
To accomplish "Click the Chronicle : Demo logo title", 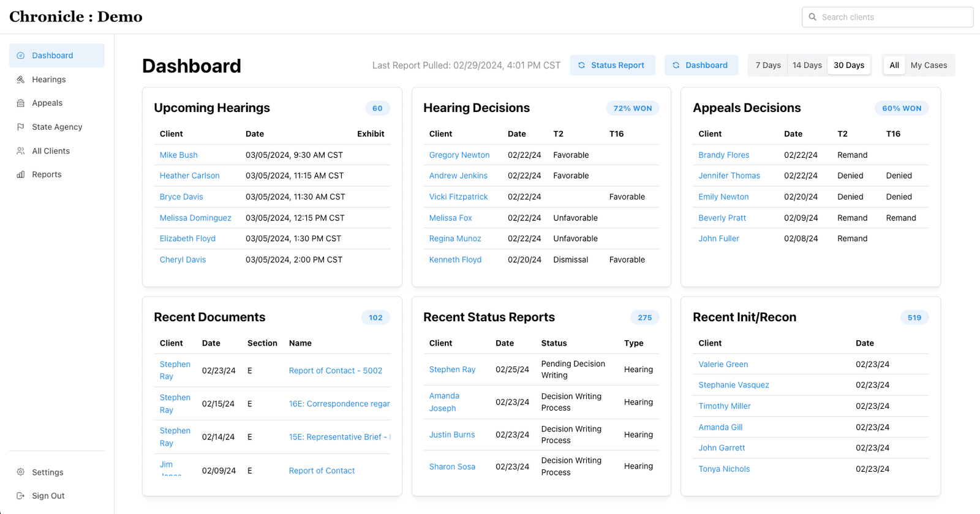I will point(76,17).
